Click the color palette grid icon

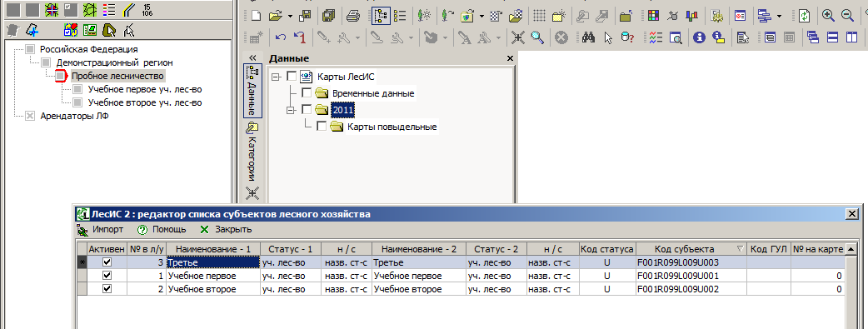653,16
